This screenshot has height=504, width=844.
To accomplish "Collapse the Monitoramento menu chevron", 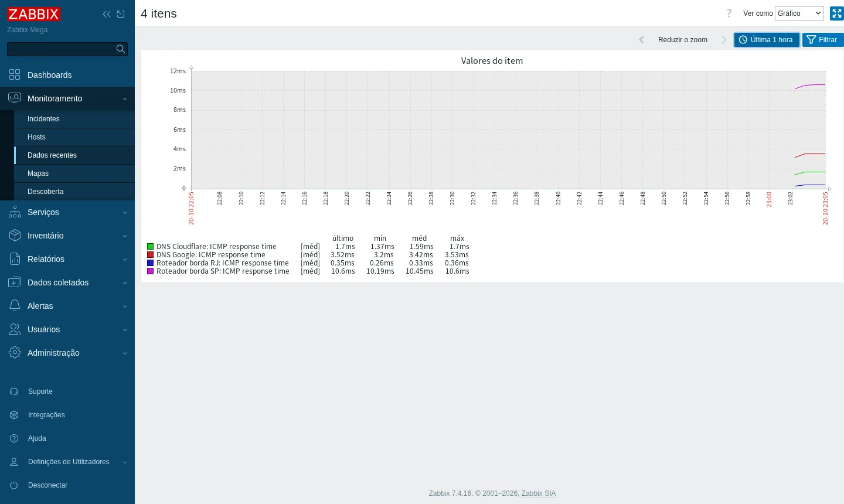I will pyautogui.click(x=125, y=99).
